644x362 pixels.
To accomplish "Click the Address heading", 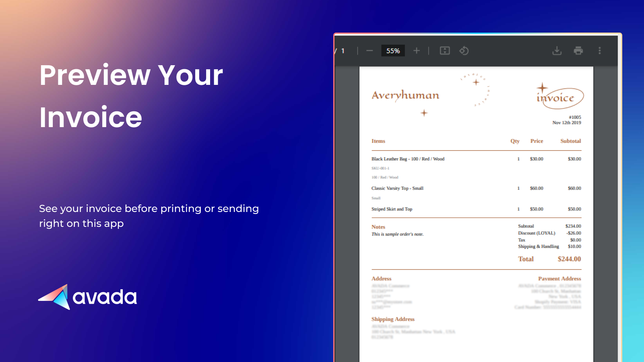I will [x=381, y=279].
